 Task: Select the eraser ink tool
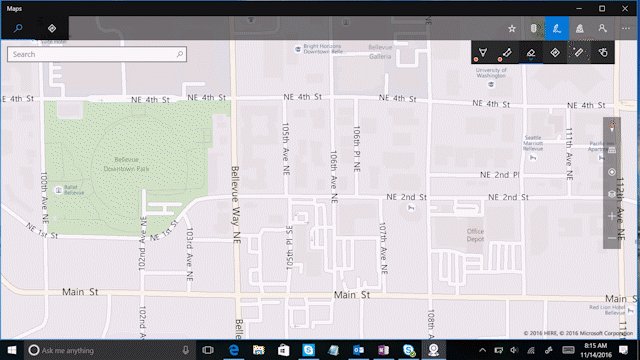pyautogui.click(x=531, y=52)
